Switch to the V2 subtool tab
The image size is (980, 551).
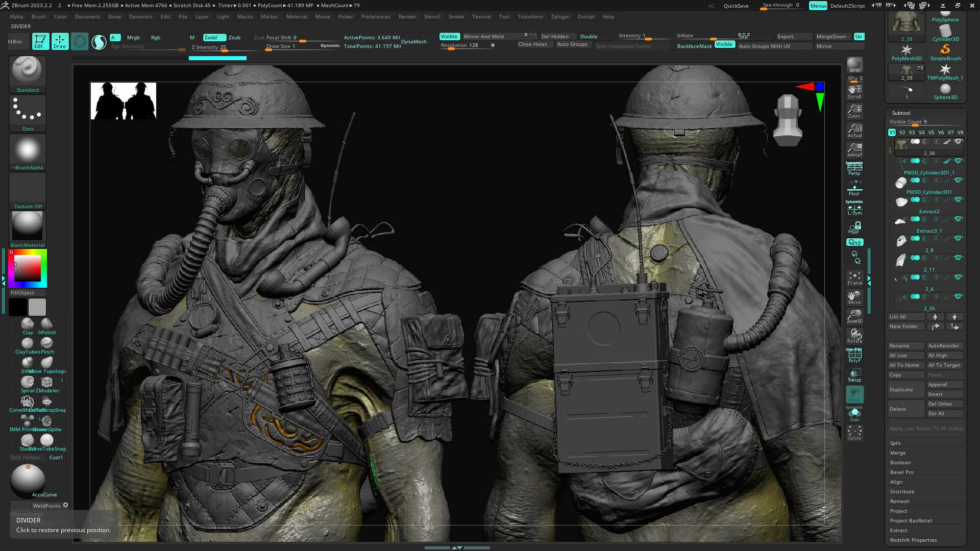pyautogui.click(x=901, y=132)
